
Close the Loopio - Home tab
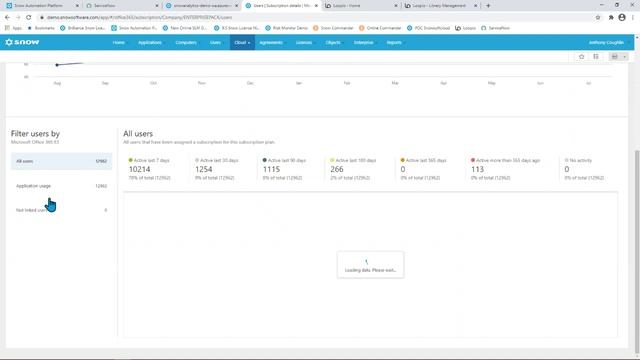coord(396,6)
